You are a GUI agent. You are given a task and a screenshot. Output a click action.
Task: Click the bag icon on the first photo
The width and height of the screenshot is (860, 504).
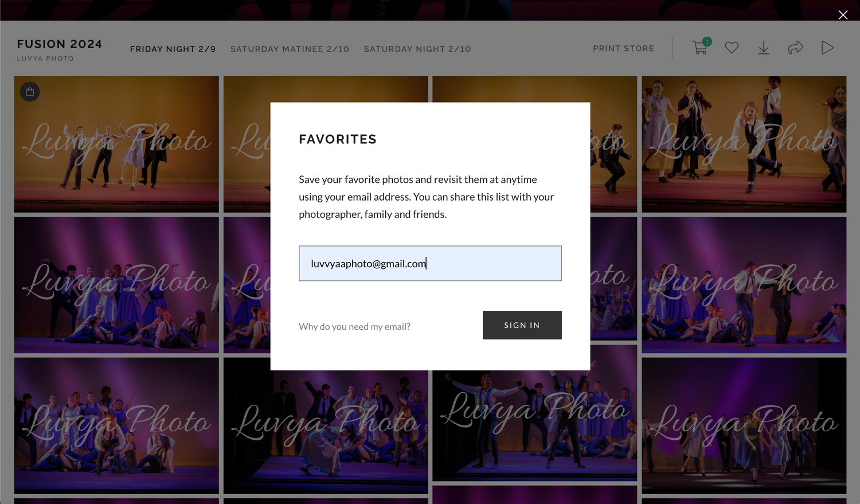[30, 92]
